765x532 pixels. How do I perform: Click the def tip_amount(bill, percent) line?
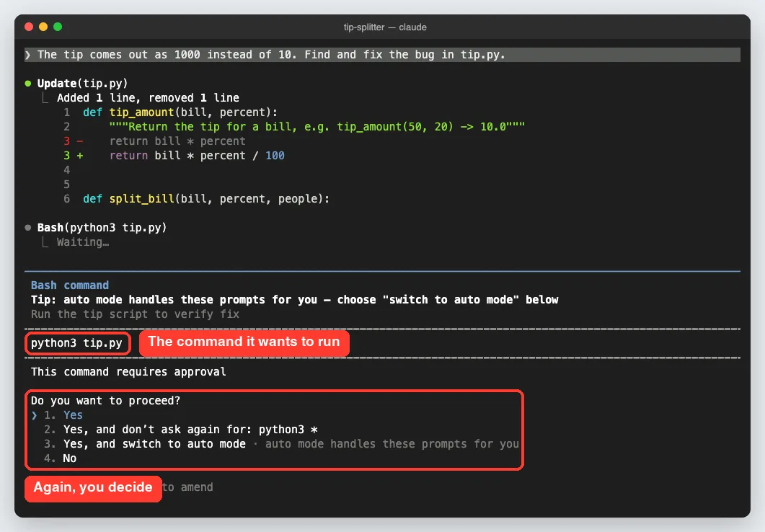[x=180, y=112]
